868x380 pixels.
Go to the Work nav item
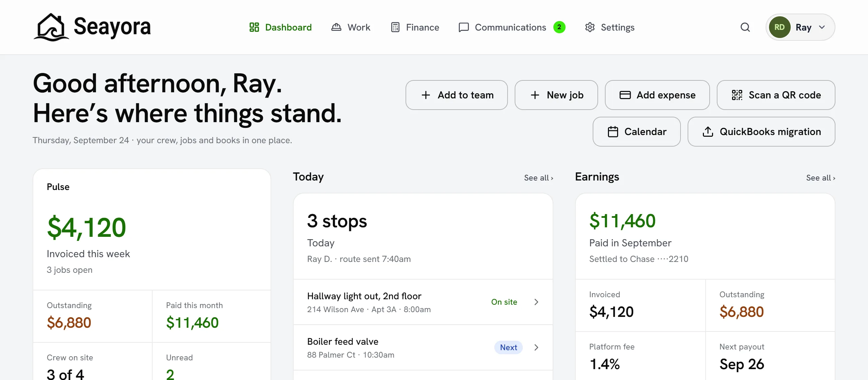(351, 27)
